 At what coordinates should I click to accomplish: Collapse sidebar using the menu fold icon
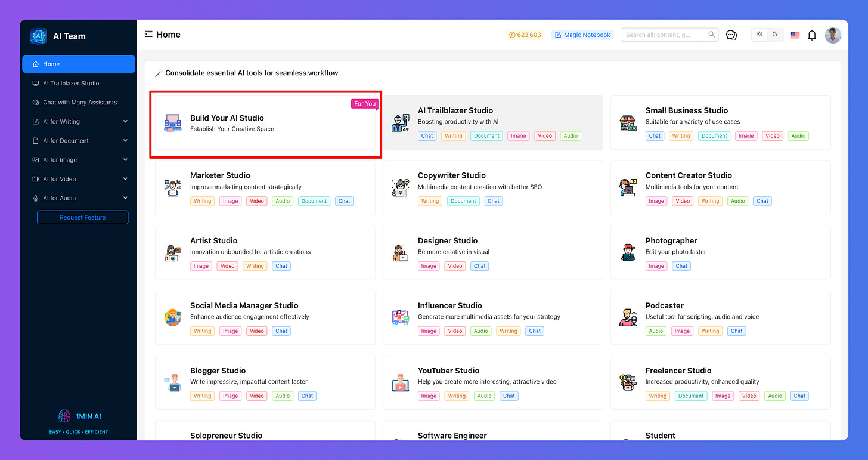(x=148, y=35)
